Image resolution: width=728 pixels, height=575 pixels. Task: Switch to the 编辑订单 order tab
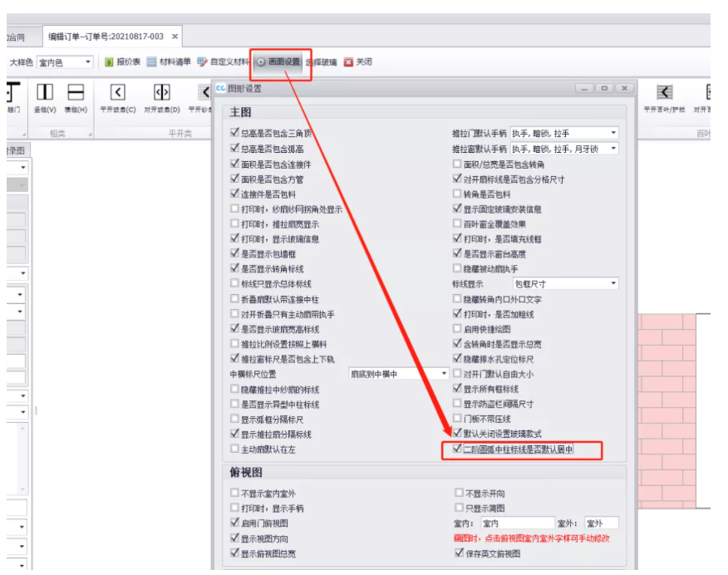(106, 37)
